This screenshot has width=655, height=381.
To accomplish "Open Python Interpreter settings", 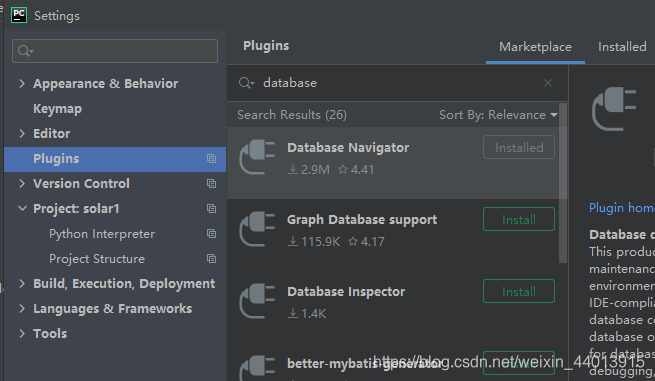I will coord(102,234).
